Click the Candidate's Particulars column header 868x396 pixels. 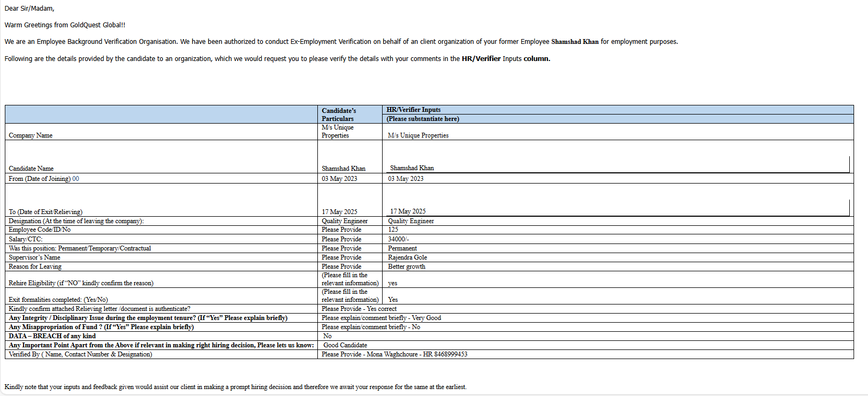pyautogui.click(x=338, y=115)
